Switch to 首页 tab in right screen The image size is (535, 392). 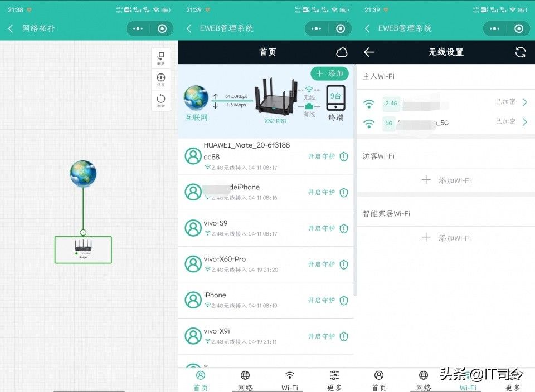tap(379, 381)
